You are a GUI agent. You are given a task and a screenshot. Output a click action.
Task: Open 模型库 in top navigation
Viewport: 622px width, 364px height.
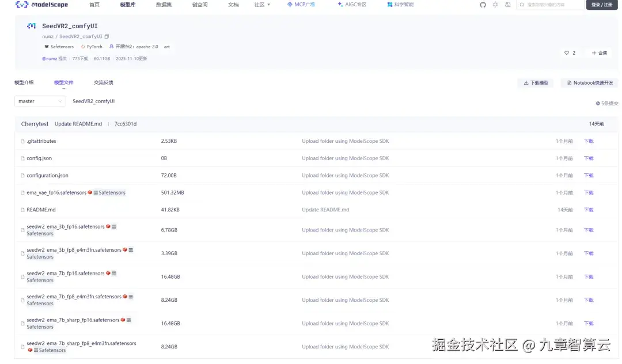click(128, 5)
